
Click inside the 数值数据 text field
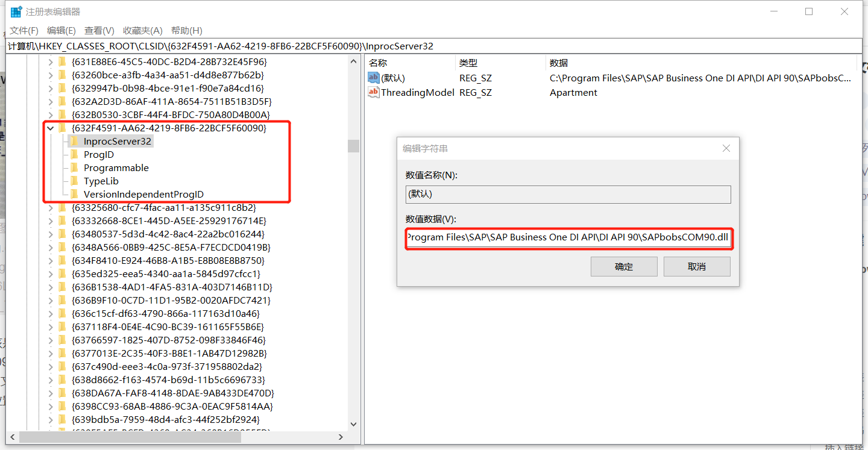pos(567,237)
